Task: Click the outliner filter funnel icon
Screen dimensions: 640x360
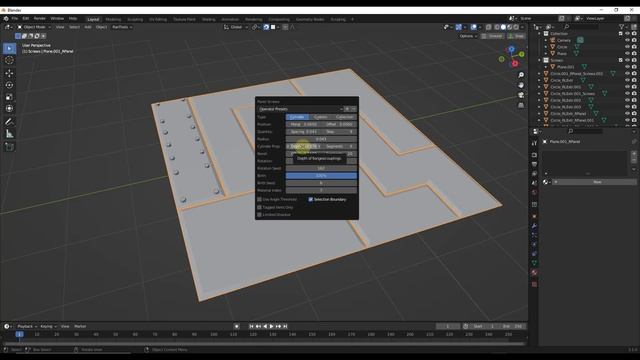Action: [622, 27]
